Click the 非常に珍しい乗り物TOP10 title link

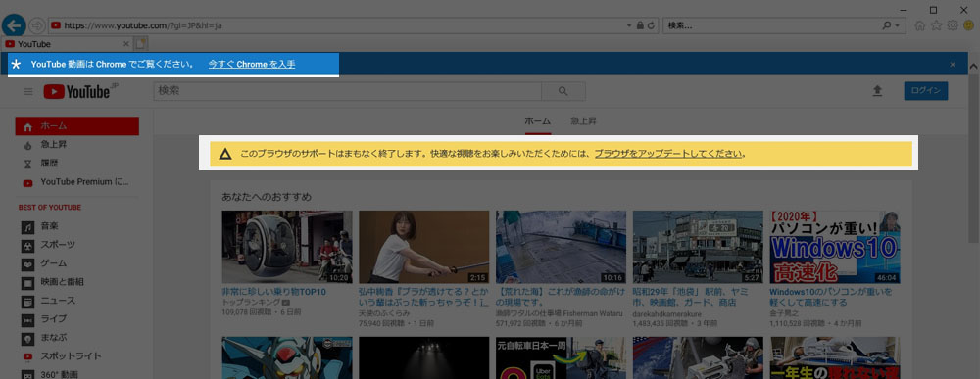(273, 292)
